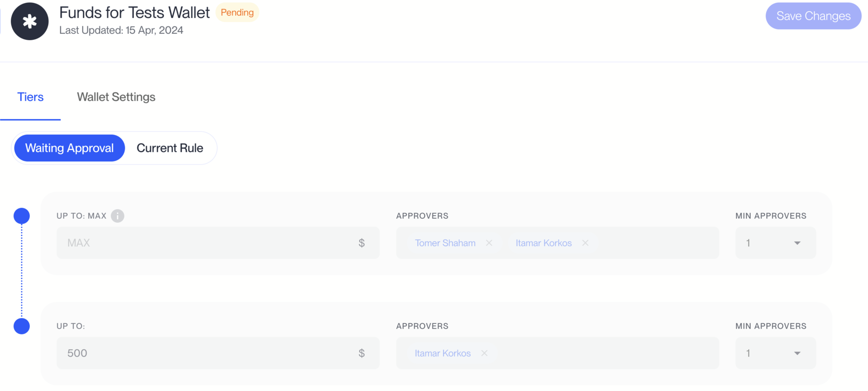Open Min Approvers dropdown for 500 tier
The width and height of the screenshot is (868, 391).
coord(776,353)
